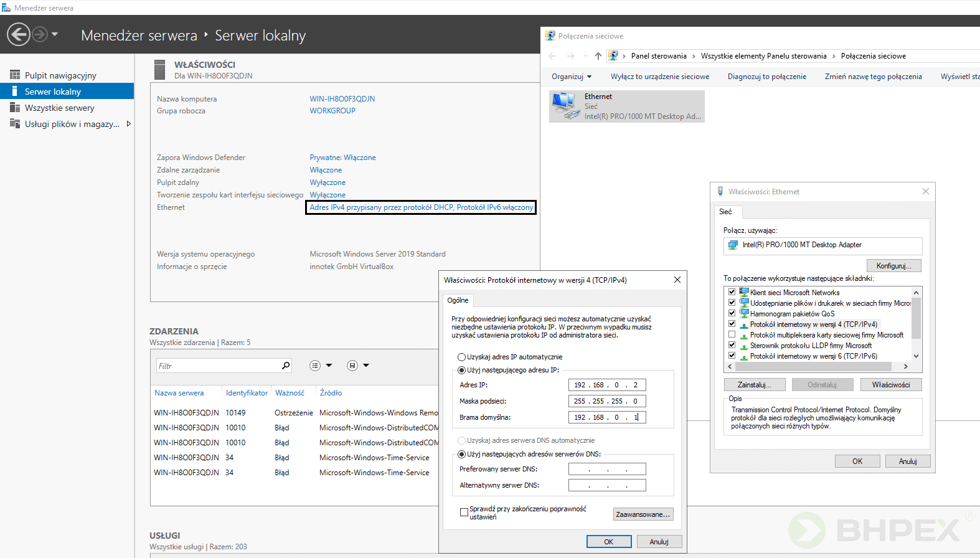Sort events by Nazwa serwera column
980x558 pixels.
(x=179, y=393)
